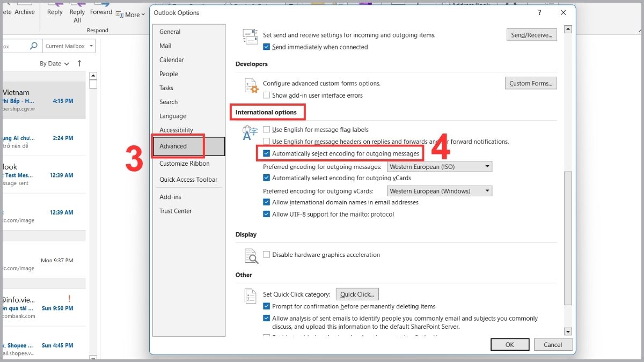The image size is (644, 362).
Task: Select the Advanced options category
Action: [188, 146]
